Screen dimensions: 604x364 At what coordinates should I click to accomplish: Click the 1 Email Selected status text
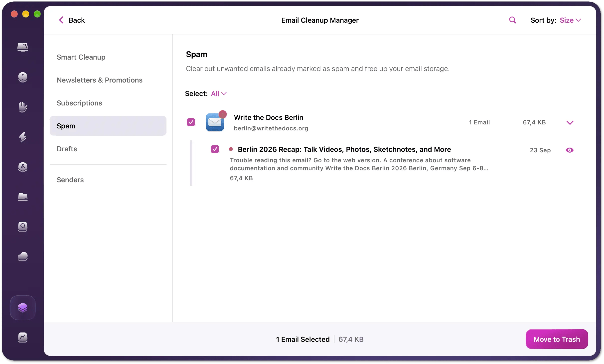(x=303, y=339)
